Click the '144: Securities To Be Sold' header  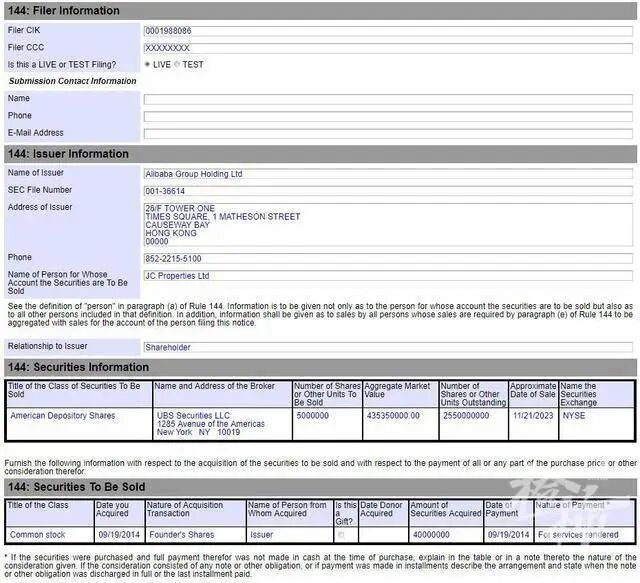coord(320,487)
